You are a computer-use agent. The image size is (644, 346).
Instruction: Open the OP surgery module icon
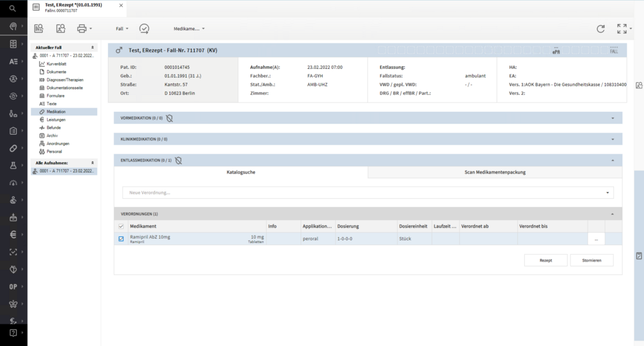pyautogui.click(x=13, y=286)
